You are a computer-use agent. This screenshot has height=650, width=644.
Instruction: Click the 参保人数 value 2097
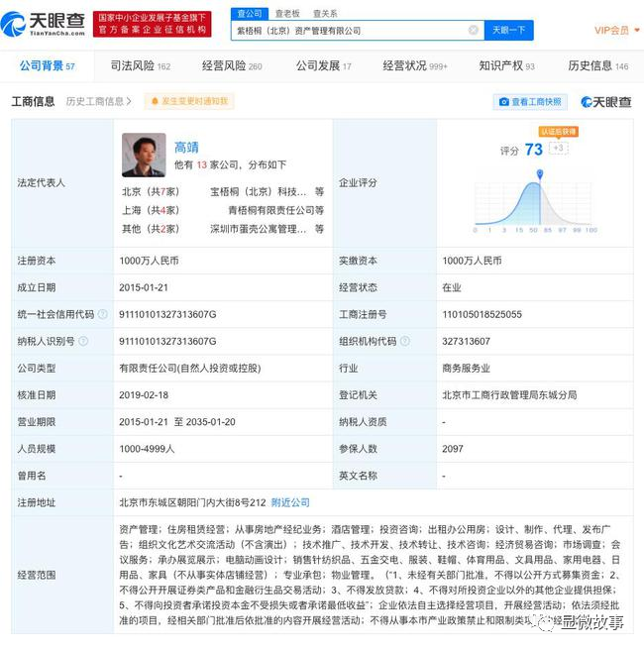[x=453, y=449]
